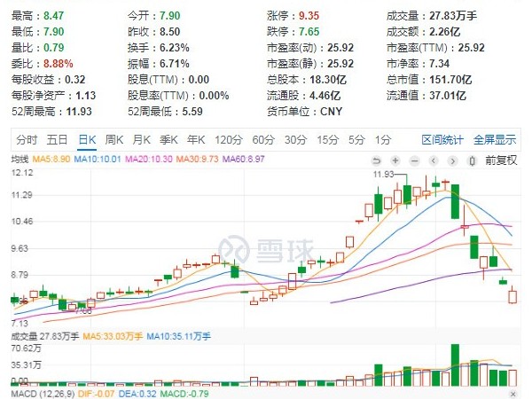The image size is (532, 399).
Task: Switch to the 五日 tab
Action: [57, 140]
